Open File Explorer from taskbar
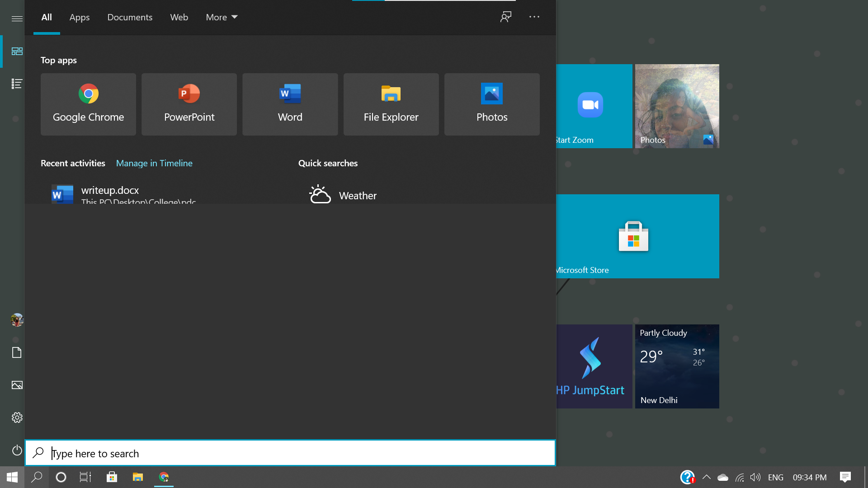Screen dimensions: 868x488 [x=138, y=477]
